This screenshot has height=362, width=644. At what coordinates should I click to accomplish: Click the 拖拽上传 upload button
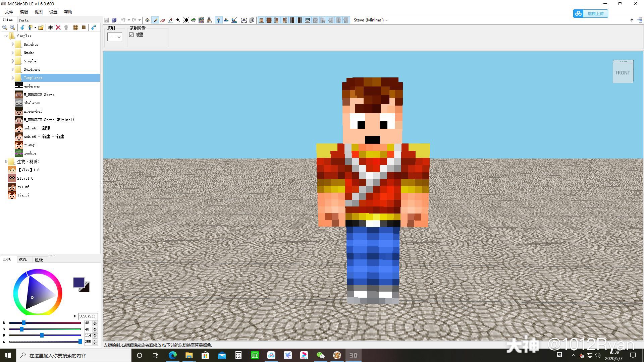pyautogui.click(x=591, y=13)
